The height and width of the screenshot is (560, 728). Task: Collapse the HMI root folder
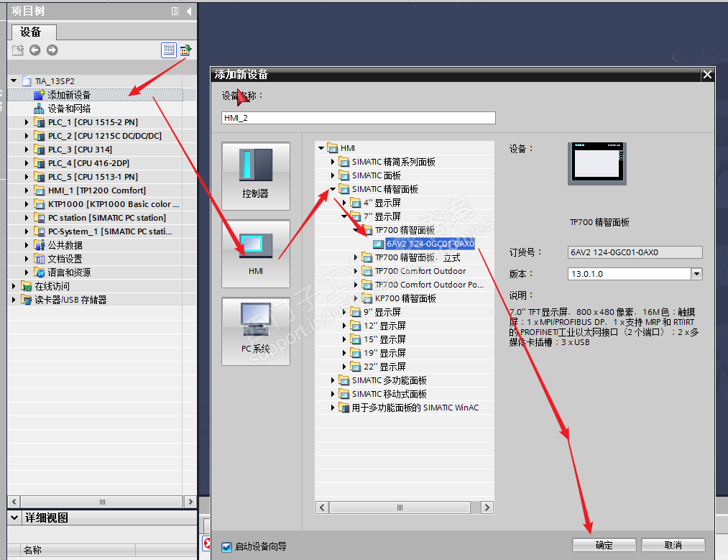click(321, 148)
